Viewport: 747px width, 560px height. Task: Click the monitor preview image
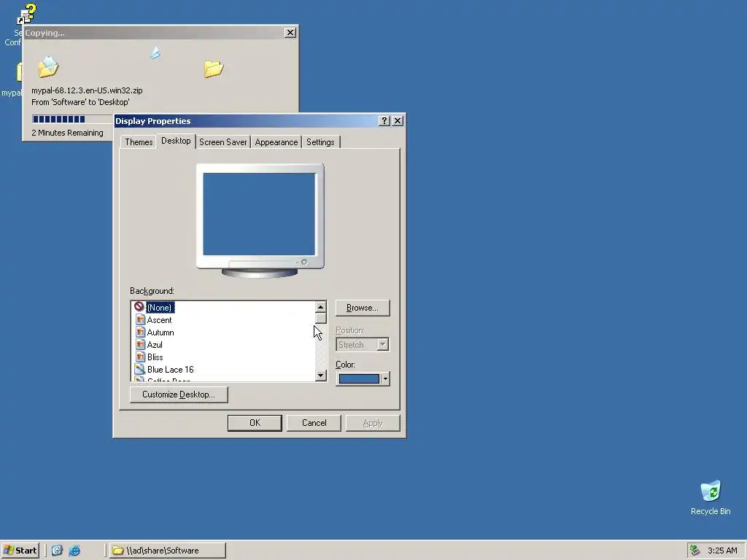click(x=260, y=220)
